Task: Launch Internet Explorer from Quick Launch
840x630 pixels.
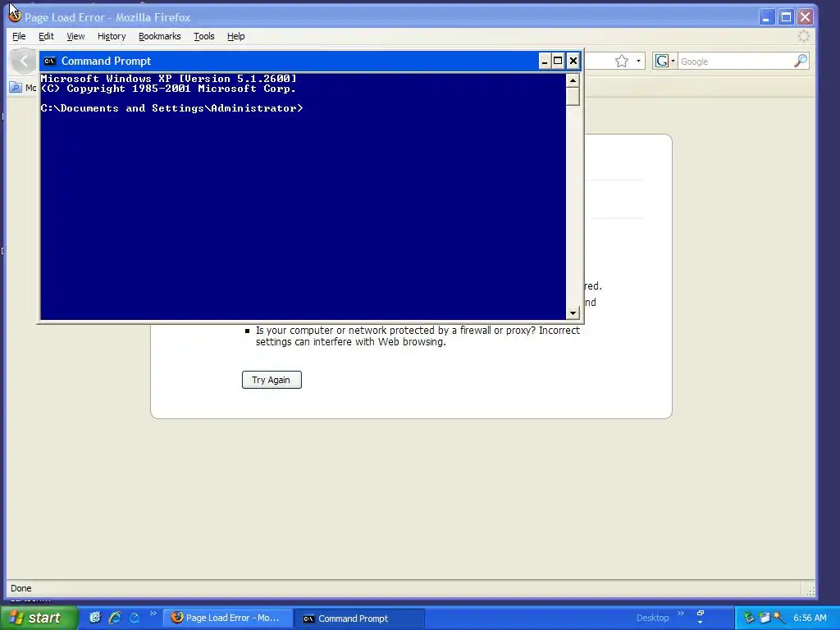Action: click(115, 618)
